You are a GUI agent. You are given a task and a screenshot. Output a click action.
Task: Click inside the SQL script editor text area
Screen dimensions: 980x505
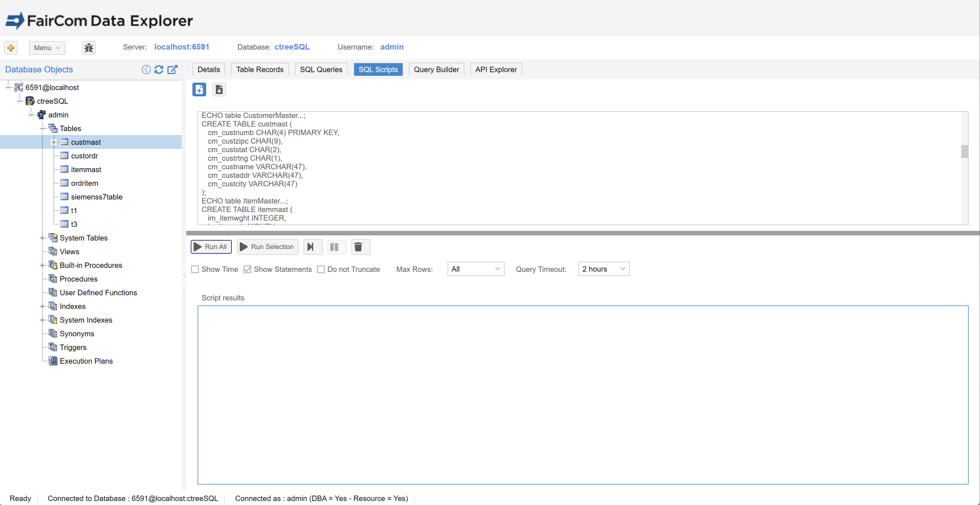[579, 168]
